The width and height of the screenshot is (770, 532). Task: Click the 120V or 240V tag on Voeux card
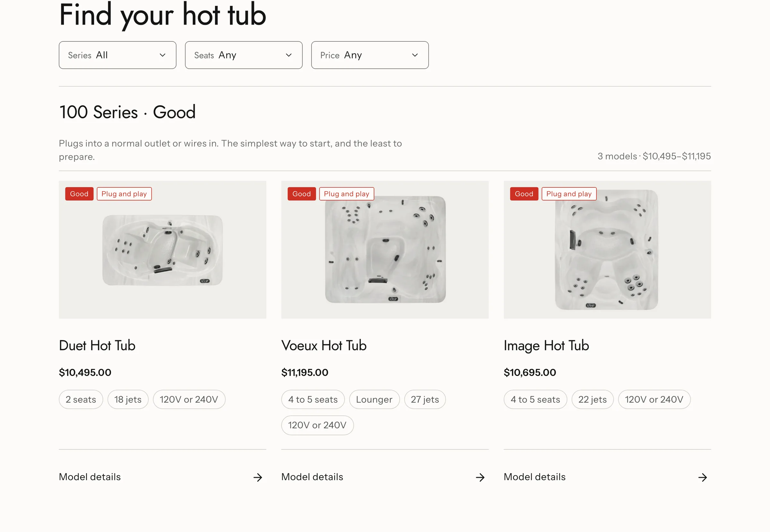pos(317,425)
